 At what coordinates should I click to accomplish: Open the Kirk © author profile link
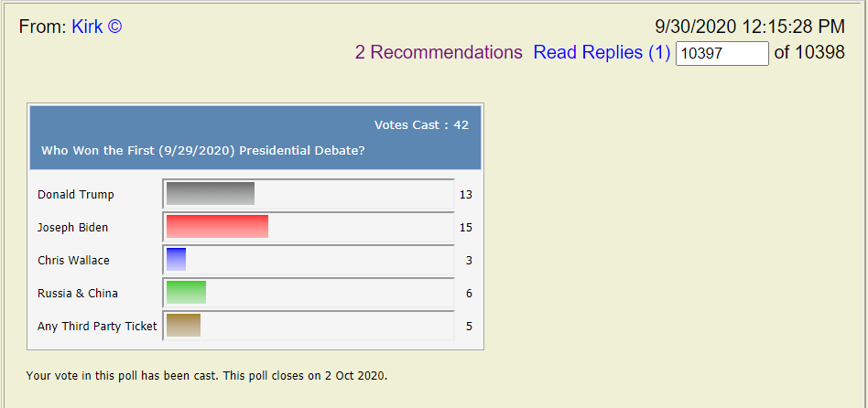pyautogui.click(x=96, y=27)
